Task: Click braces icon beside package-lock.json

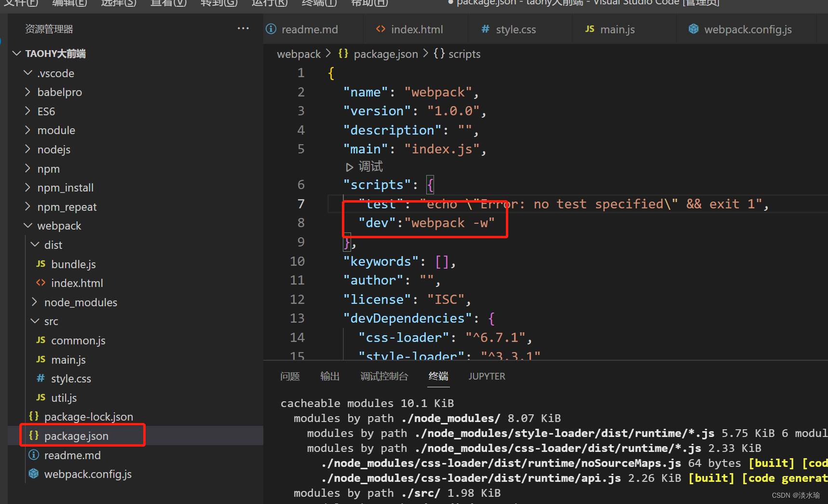Action: click(34, 416)
